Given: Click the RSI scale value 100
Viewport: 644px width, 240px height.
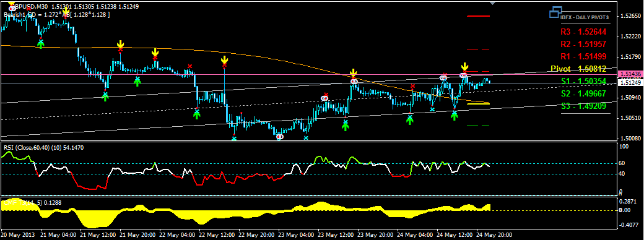Looking at the screenshot, I should click(624, 147).
